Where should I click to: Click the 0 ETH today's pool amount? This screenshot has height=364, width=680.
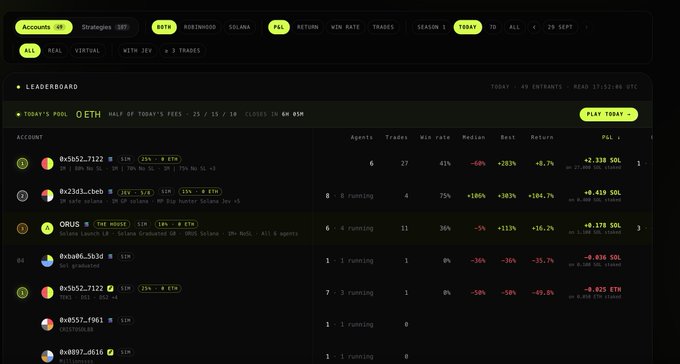pos(88,115)
